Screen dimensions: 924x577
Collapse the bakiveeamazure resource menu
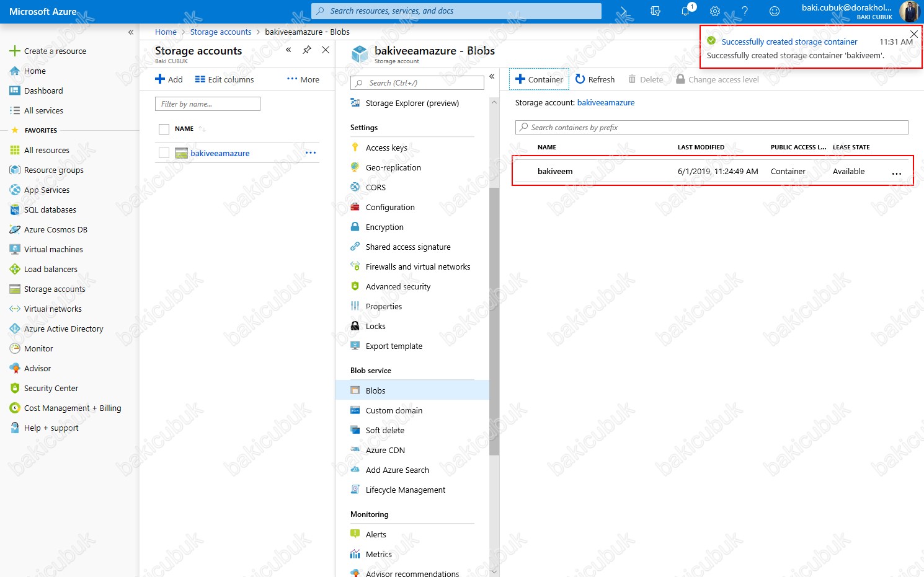492,77
